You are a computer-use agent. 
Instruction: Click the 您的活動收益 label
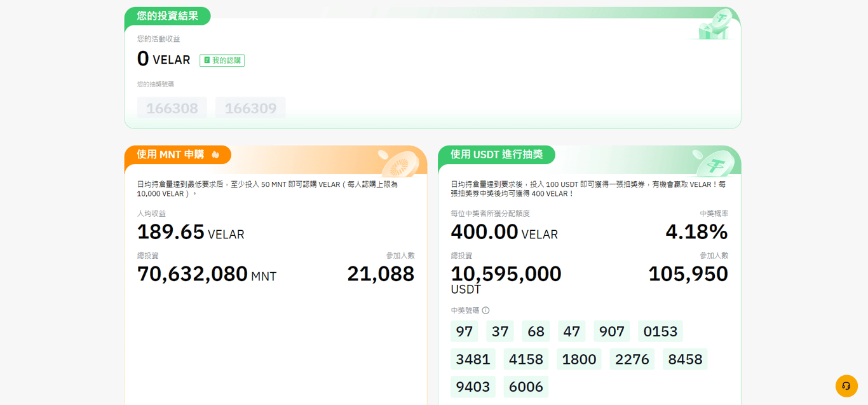[x=159, y=39]
